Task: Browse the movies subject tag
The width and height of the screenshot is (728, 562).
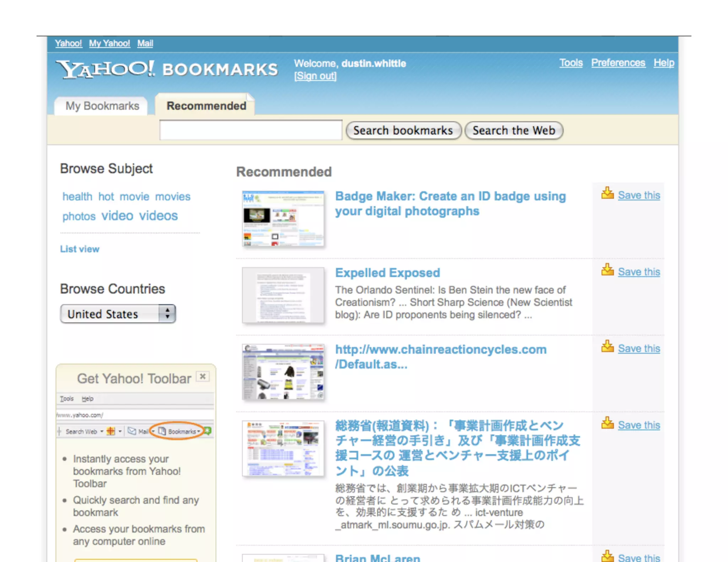Action: pyautogui.click(x=173, y=196)
